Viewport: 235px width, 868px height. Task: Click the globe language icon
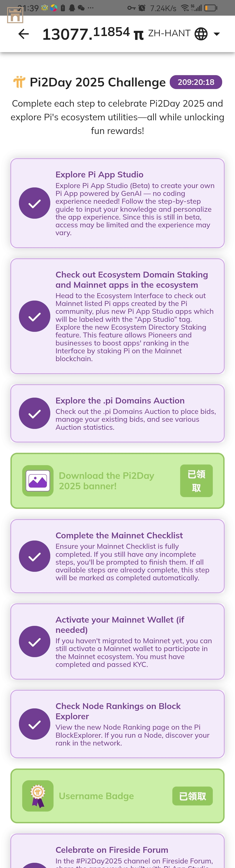(201, 34)
